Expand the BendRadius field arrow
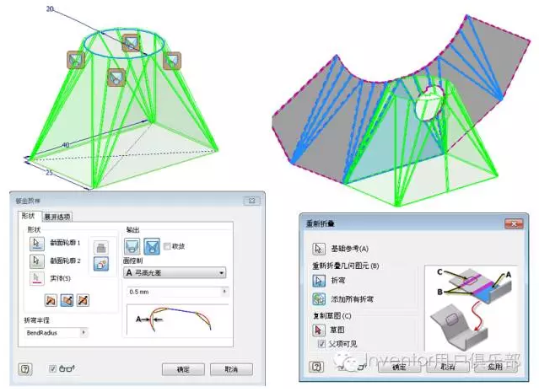This screenshot has height=392, width=539. 83,333
